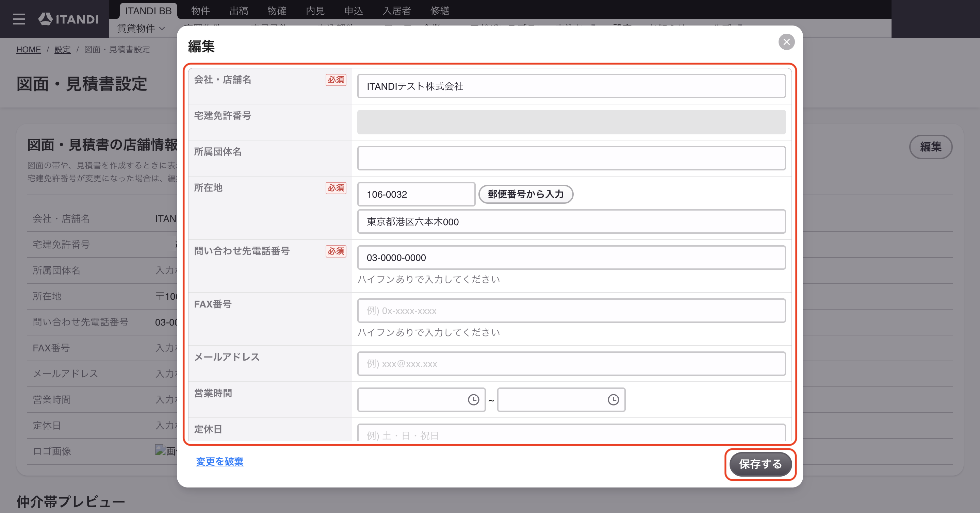Focus the 問い合わせ先電話番号 input field
Image resolution: width=980 pixels, height=513 pixels.
(x=571, y=258)
